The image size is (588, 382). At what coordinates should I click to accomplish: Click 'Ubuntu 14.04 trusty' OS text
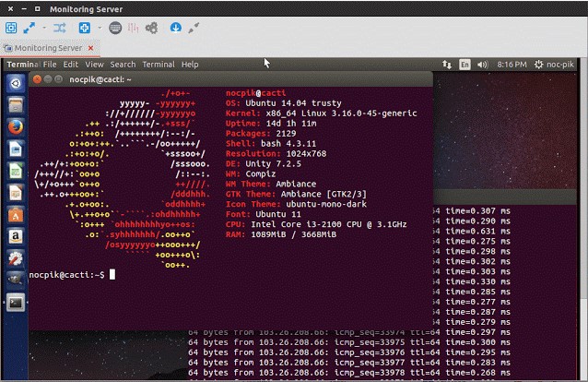point(293,103)
